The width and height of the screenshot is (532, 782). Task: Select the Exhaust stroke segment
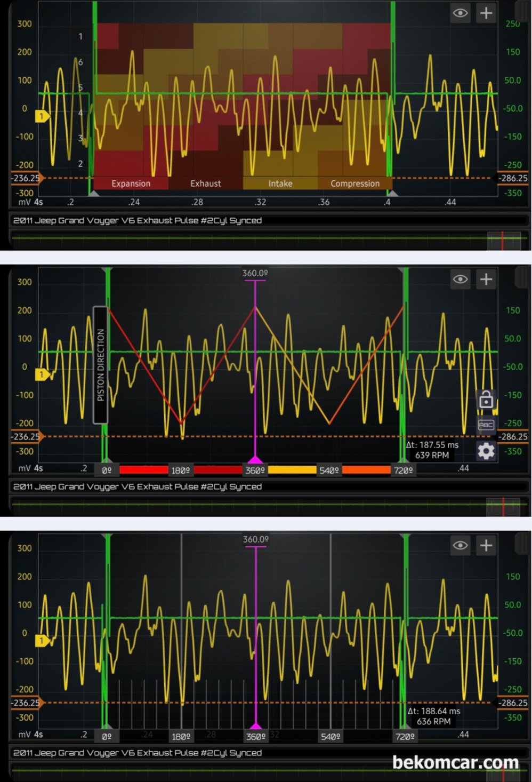pos(205,183)
